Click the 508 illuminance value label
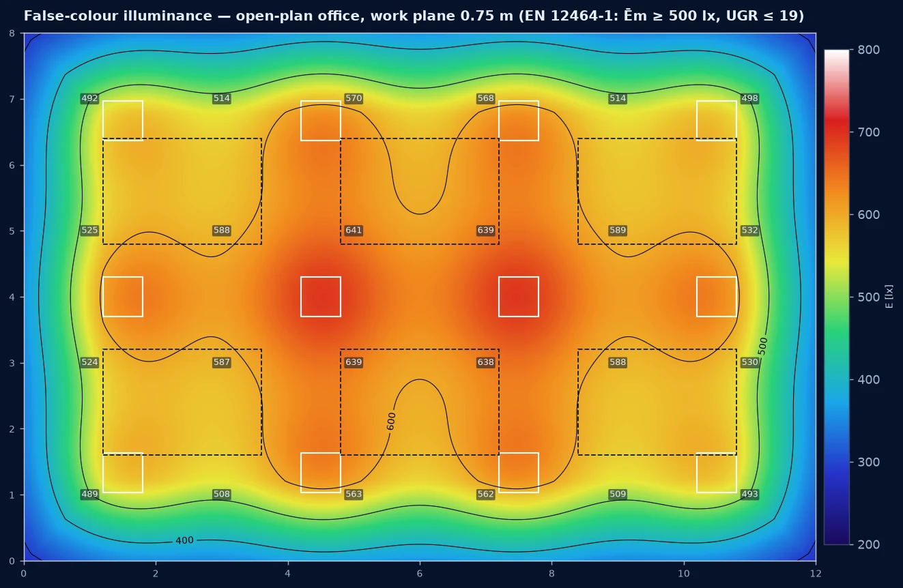The height and width of the screenshot is (588, 903). coord(222,495)
